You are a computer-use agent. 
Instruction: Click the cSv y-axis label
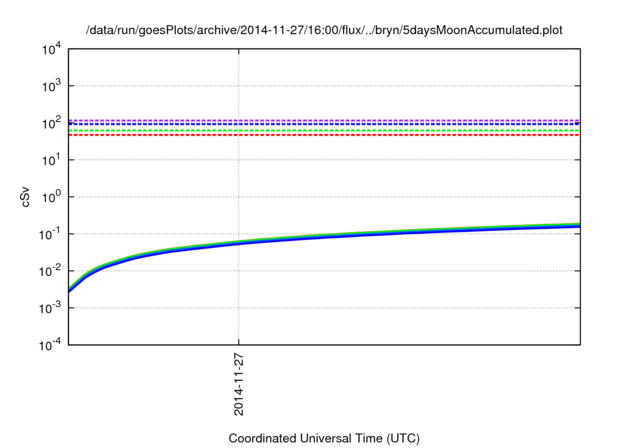click(26, 197)
